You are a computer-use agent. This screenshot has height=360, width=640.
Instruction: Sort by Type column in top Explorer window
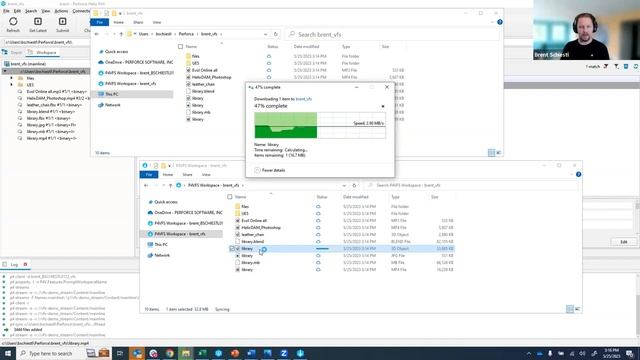[346, 47]
